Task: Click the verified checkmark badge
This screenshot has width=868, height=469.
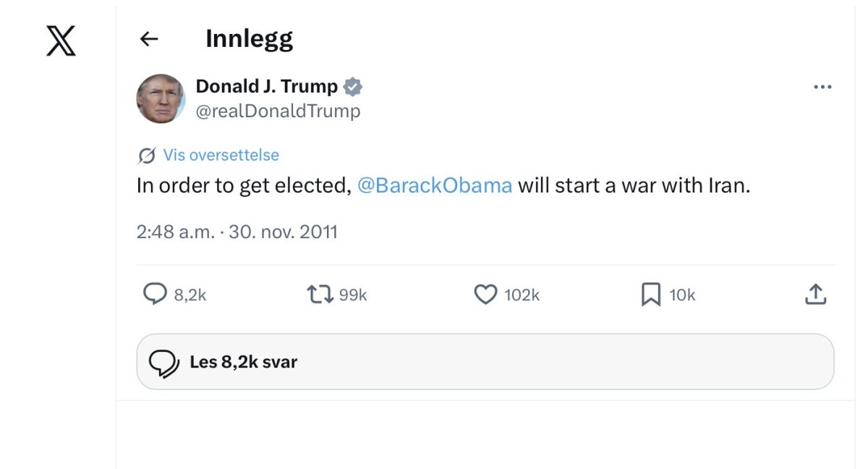Action: [353, 87]
